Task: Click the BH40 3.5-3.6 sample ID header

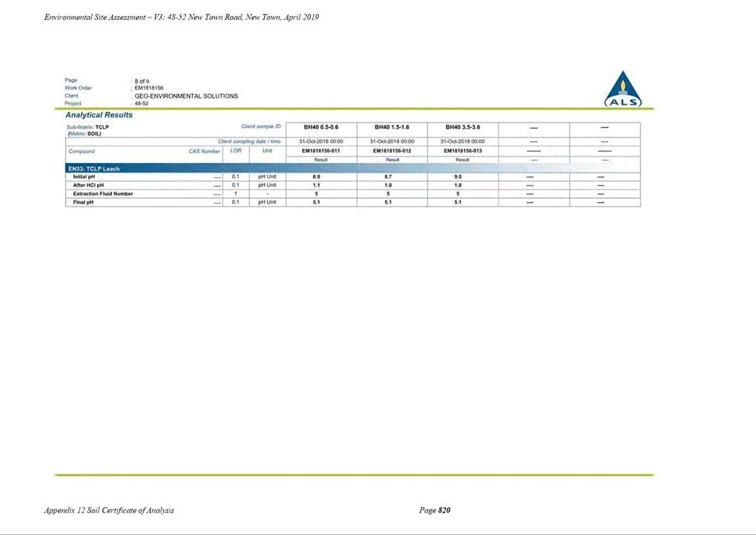Action: coord(463,127)
